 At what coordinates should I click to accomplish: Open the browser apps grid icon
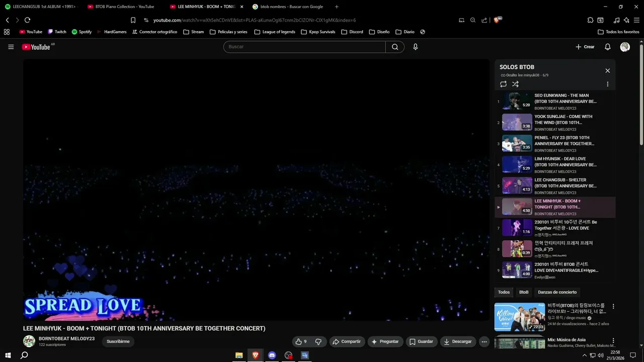tap(7, 32)
